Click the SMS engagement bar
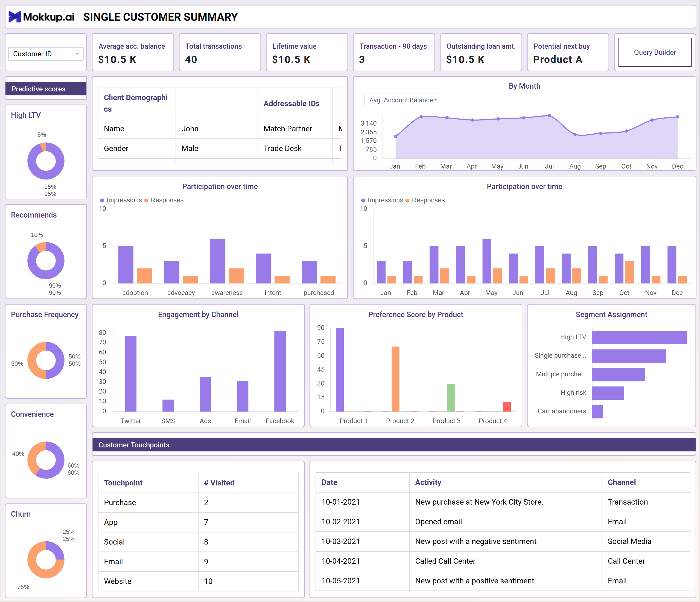This screenshot has width=700, height=602. pos(168,406)
